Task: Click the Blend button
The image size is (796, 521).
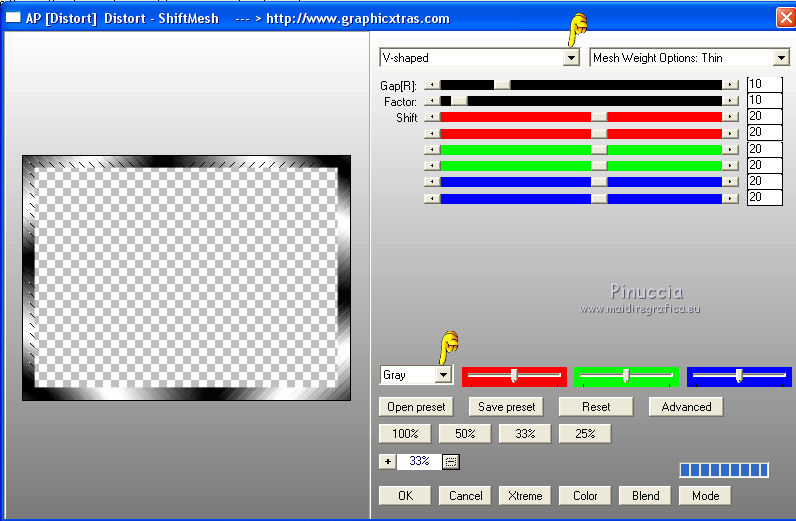Action: click(645, 496)
